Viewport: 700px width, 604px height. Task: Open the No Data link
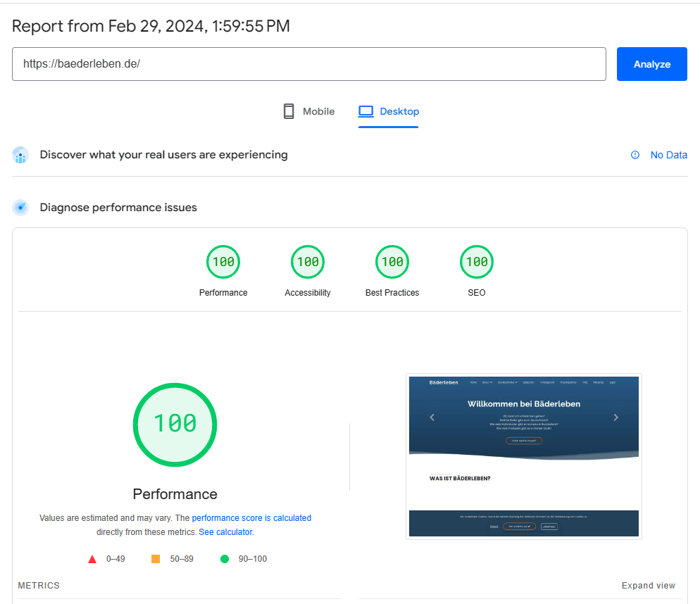click(x=668, y=155)
